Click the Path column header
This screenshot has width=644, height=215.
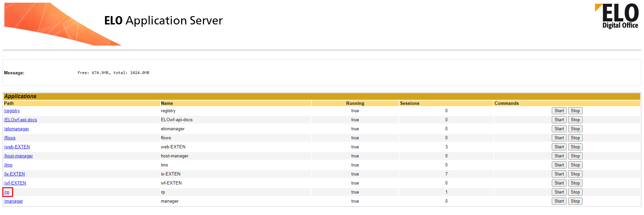[x=9, y=103]
